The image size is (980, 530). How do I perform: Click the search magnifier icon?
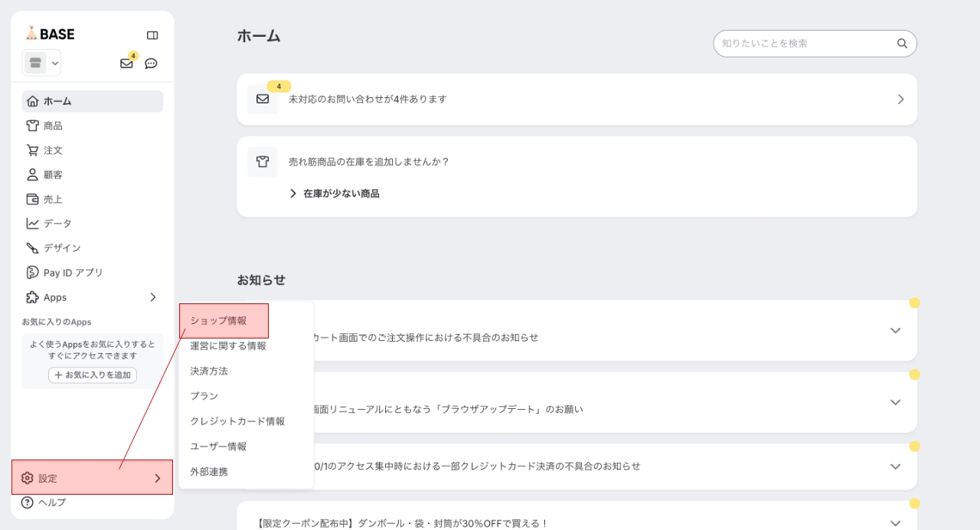pos(902,44)
